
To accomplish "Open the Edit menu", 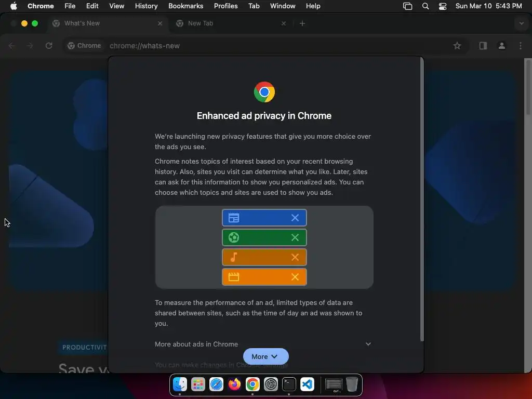I will pos(92,6).
